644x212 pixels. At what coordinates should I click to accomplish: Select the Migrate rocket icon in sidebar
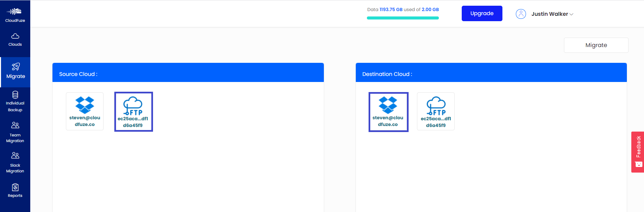click(x=16, y=67)
